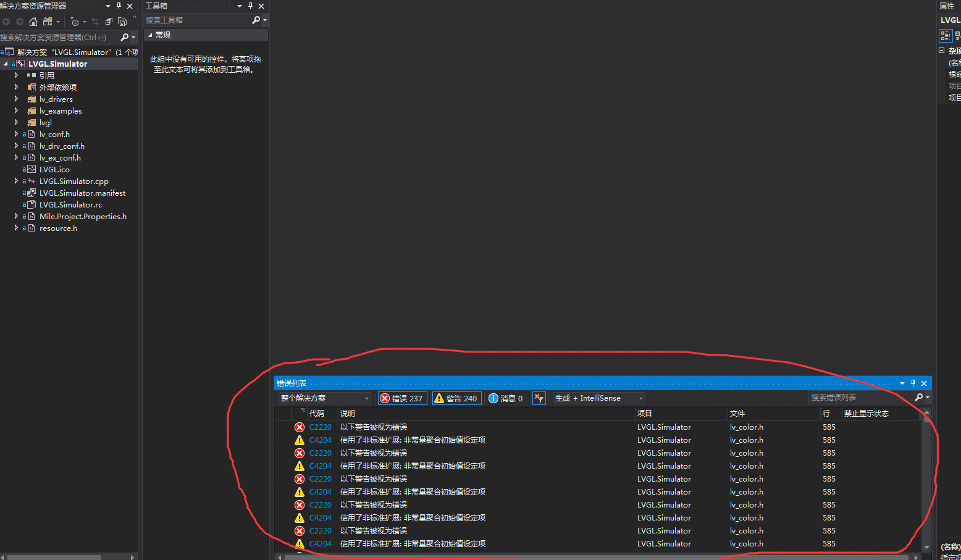Click the C4204 warning code link
Screen dimensions: 961x560
(x=320, y=440)
